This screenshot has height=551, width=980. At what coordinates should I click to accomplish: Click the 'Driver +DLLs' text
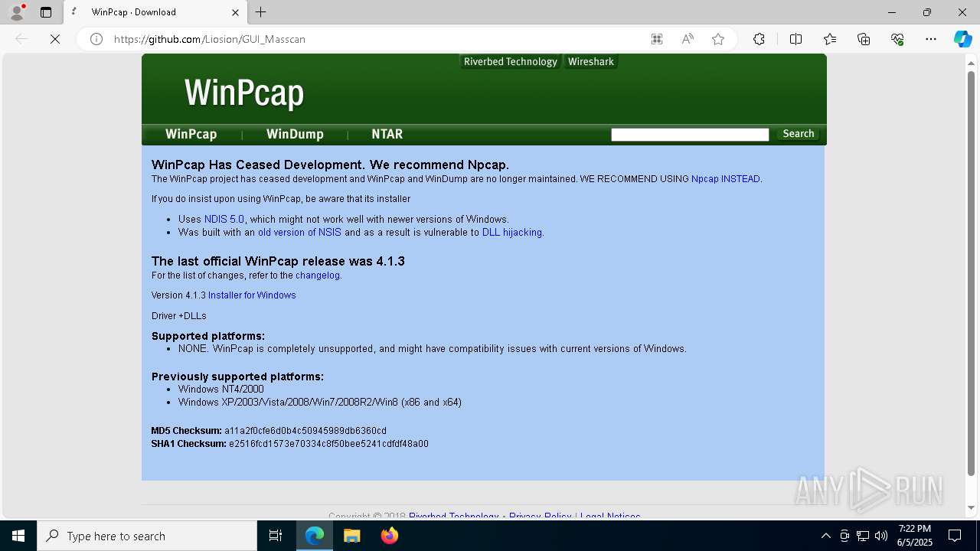point(179,316)
